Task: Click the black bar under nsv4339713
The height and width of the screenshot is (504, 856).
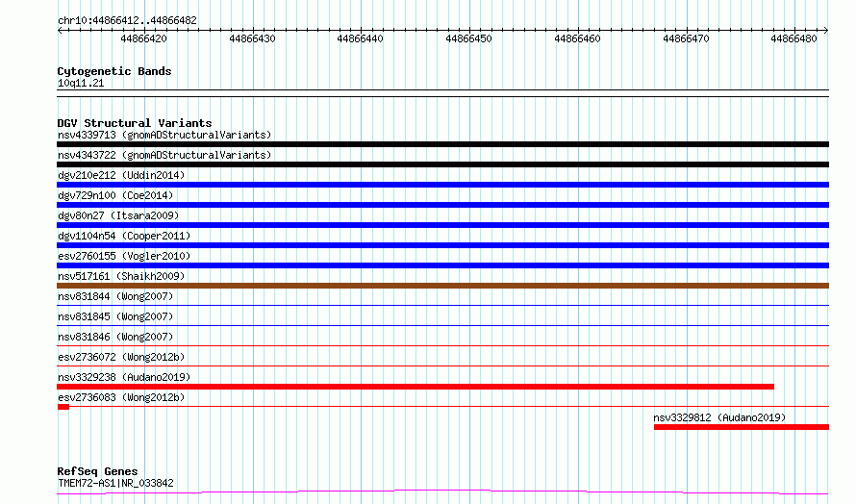Action: [x=442, y=144]
